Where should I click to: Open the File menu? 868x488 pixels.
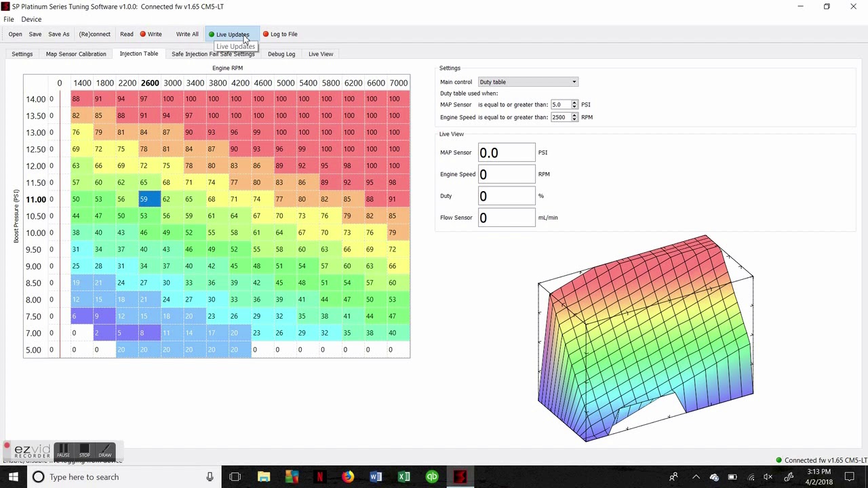9,20
